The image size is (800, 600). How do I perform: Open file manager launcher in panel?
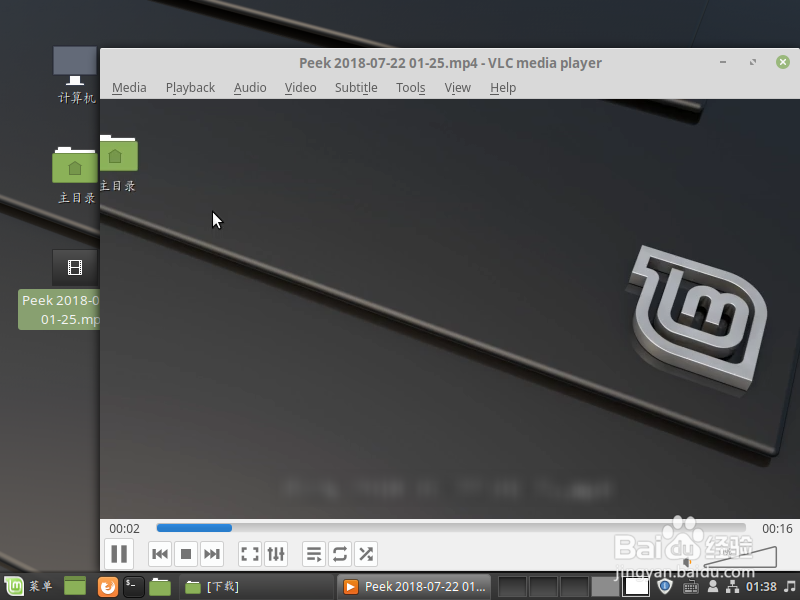pos(160,587)
